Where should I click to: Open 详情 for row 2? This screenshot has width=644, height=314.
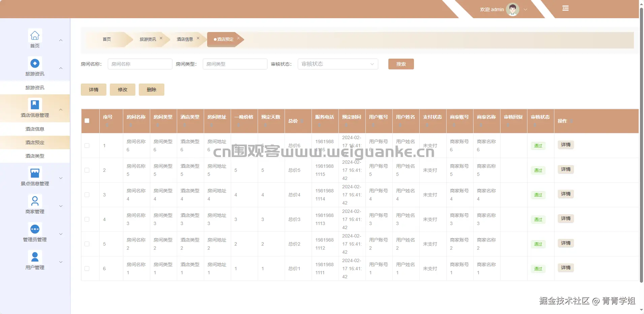click(x=566, y=169)
